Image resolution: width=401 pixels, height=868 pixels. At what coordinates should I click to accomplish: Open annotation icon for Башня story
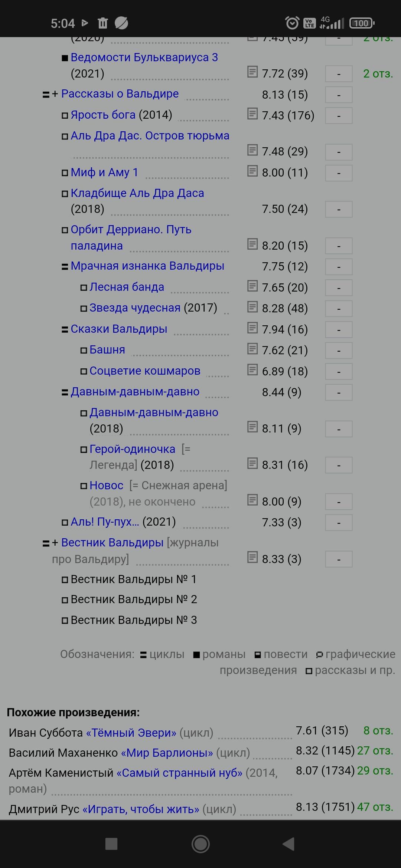click(252, 349)
